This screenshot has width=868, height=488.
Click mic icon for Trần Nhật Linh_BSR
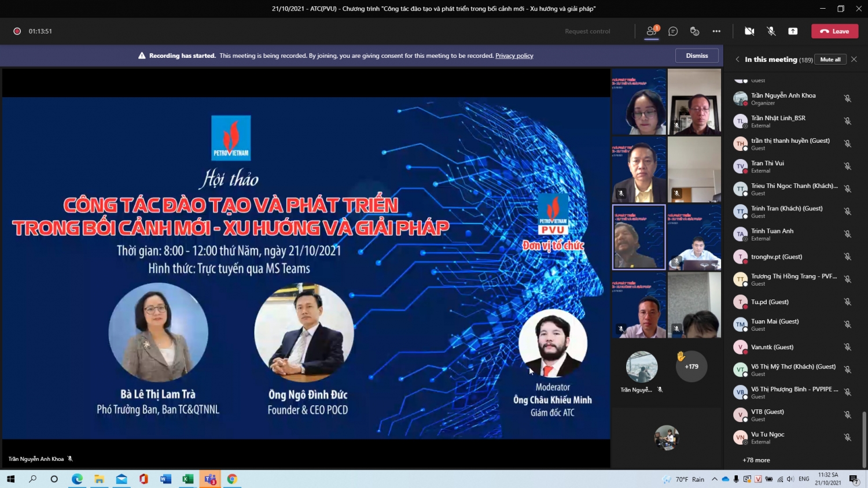click(847, 121)
